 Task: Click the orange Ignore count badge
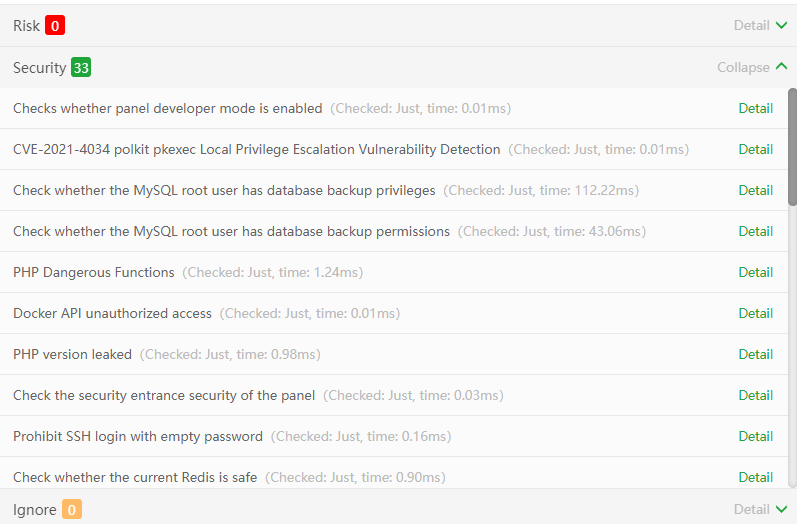tap(72, 509)
